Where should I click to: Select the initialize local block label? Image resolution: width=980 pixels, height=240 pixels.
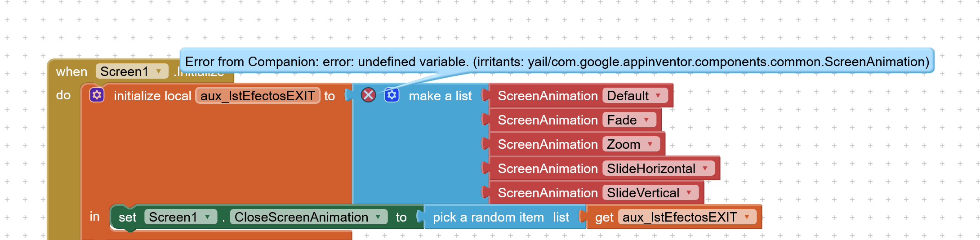(152, 96)
